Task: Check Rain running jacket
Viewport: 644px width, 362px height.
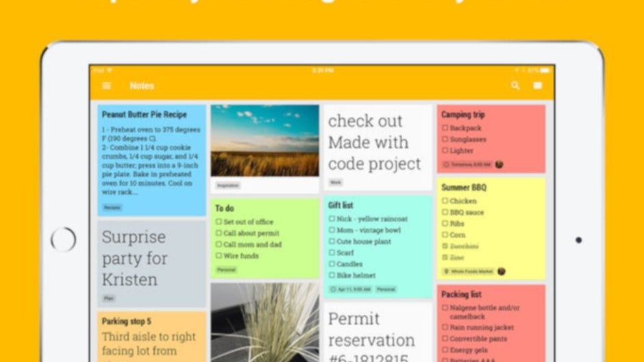Action: pos(445,327)
